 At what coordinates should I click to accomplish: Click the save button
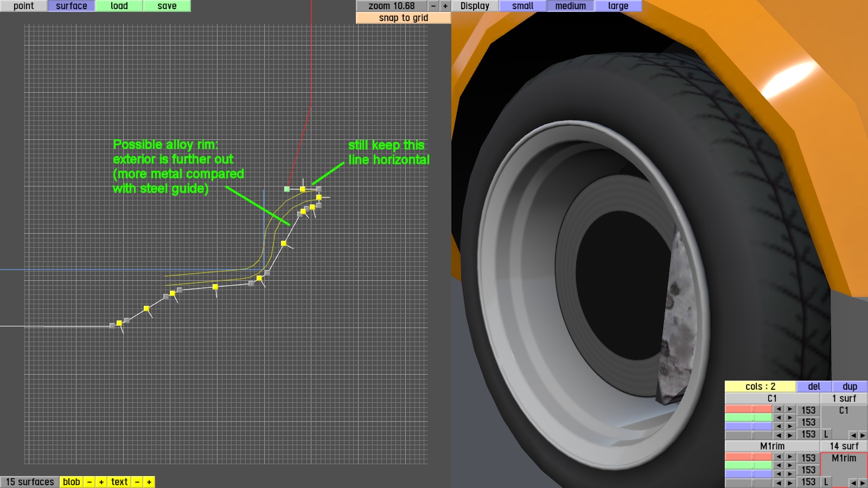(167, 6)
